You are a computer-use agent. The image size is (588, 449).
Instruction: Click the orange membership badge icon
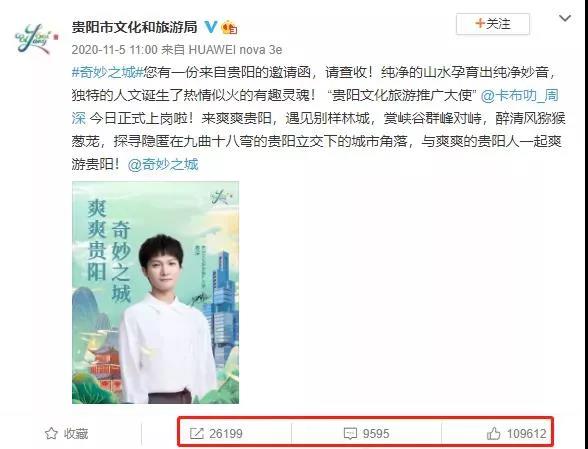[229, 27]
